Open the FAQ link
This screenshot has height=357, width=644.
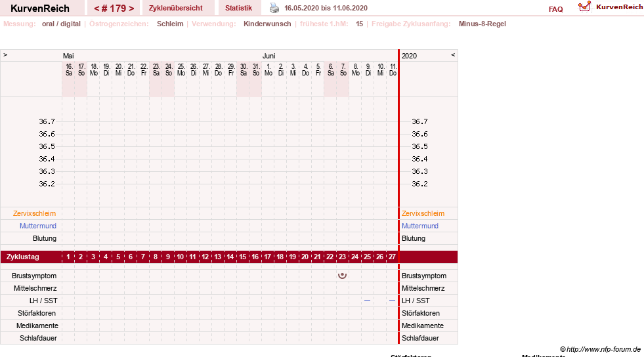[x=555, y=9]
